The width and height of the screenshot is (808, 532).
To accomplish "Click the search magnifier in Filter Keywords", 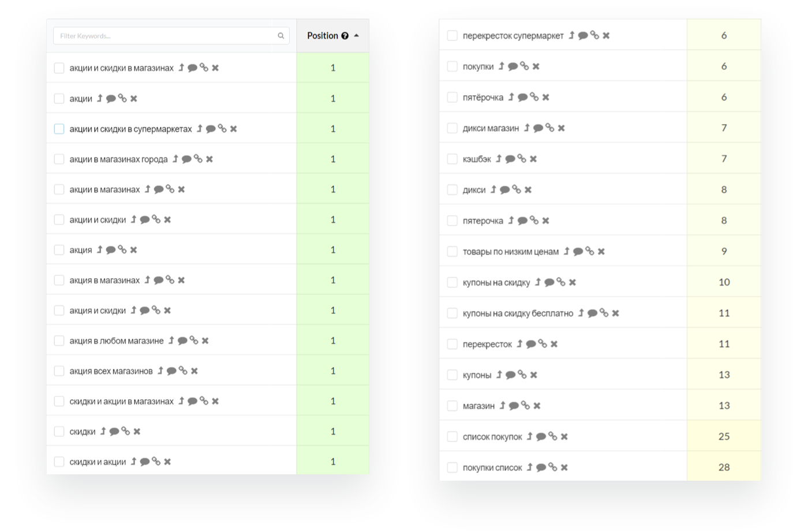I will (280, 36).
